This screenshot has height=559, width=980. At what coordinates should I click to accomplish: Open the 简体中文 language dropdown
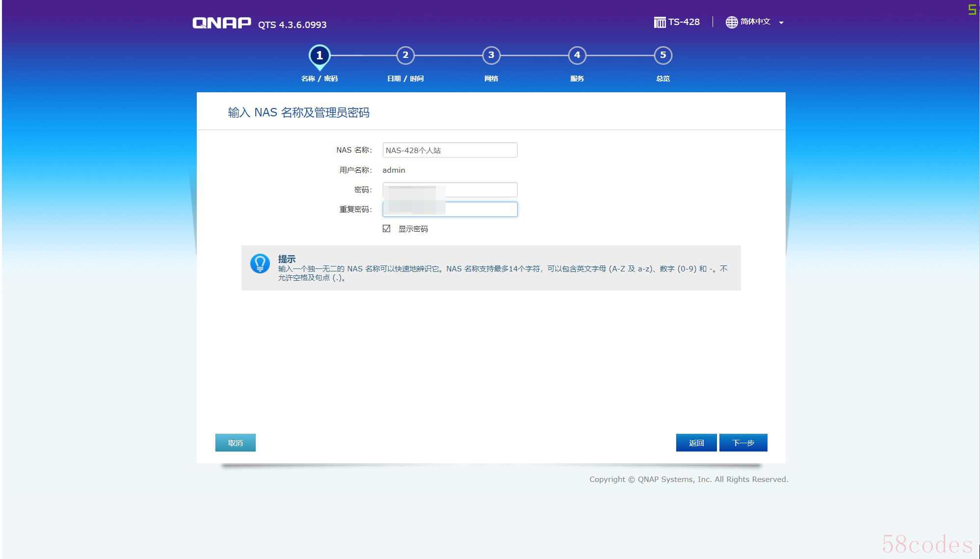pyautogui.click(x=755, y=22)
